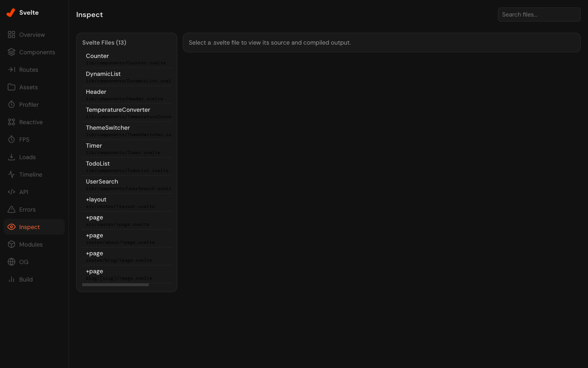
Task: Inspect the TodoList file
Action: click(x=127, y=167)
